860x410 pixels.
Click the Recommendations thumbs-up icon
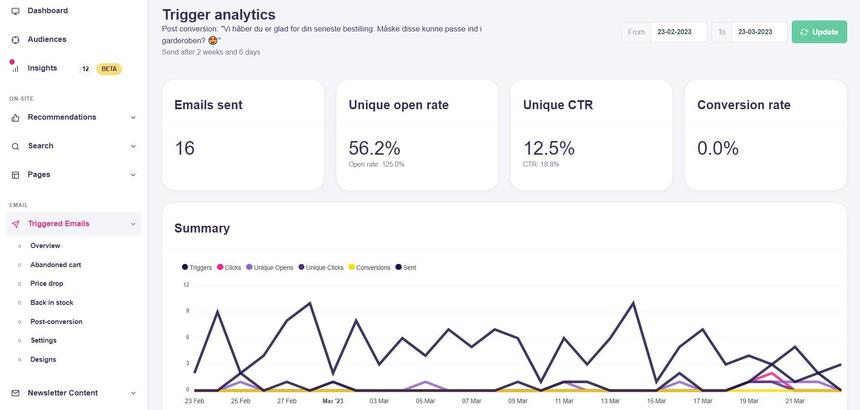tap(15, 117)
